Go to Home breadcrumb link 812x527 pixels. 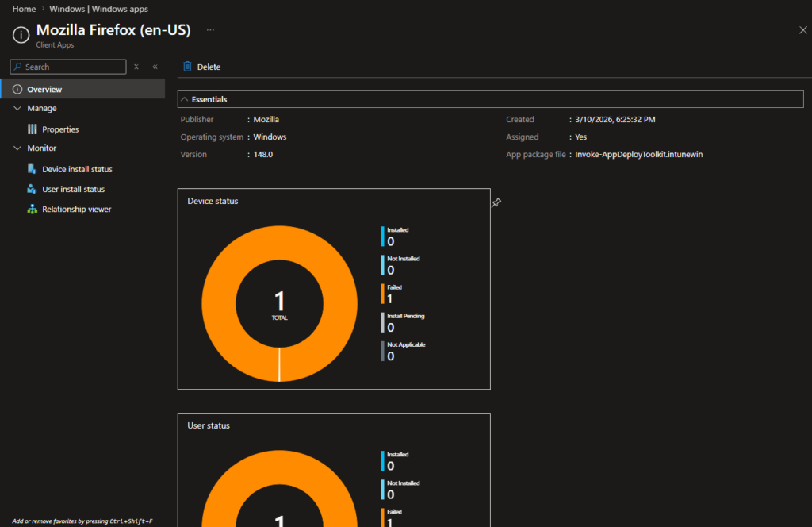pos(24,9)
